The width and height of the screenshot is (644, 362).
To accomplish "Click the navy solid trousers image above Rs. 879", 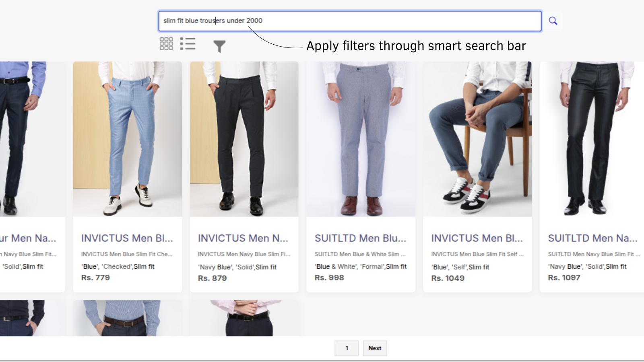I will 244,139.
